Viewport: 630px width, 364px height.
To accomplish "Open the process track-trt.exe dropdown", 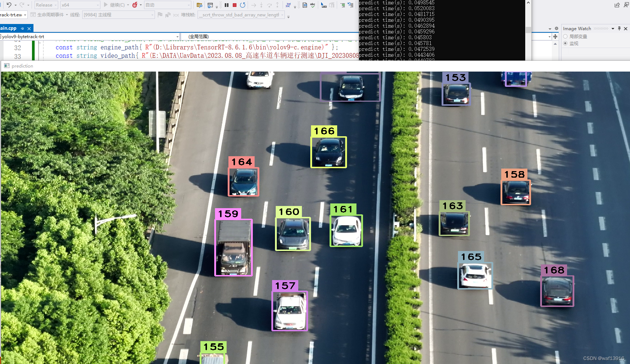I will 13,15.
